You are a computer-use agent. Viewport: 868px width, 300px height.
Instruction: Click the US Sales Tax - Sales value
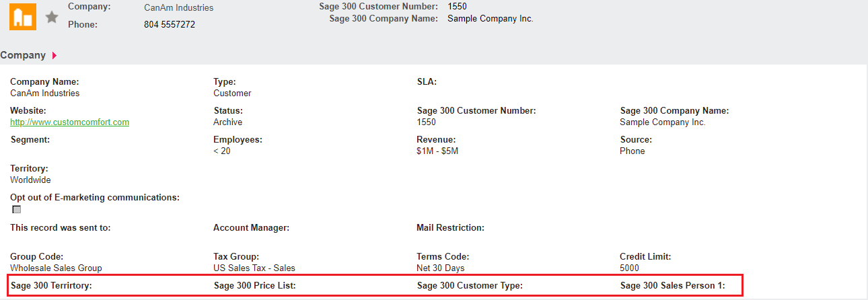click(x=254, y=268)
